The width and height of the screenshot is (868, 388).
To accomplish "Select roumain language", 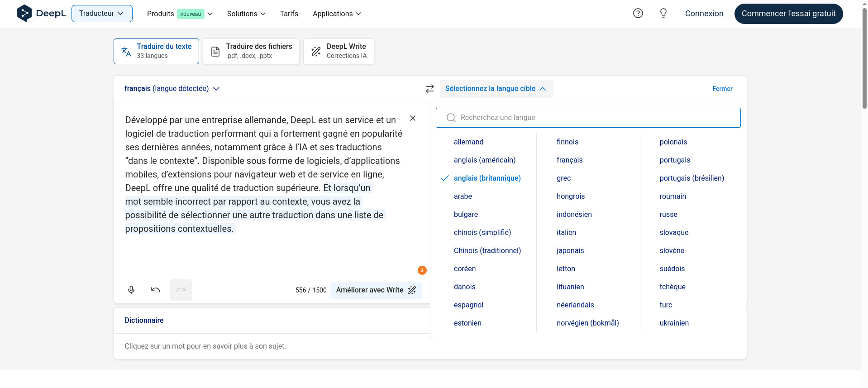I will pyautogui.click(x=672, y=196).
